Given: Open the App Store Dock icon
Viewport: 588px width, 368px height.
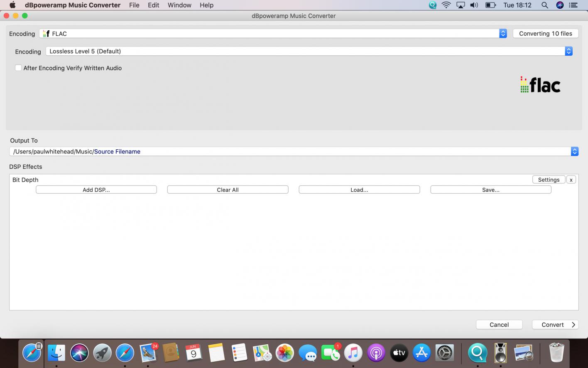Looking at the screenshot, I should 421,353.
